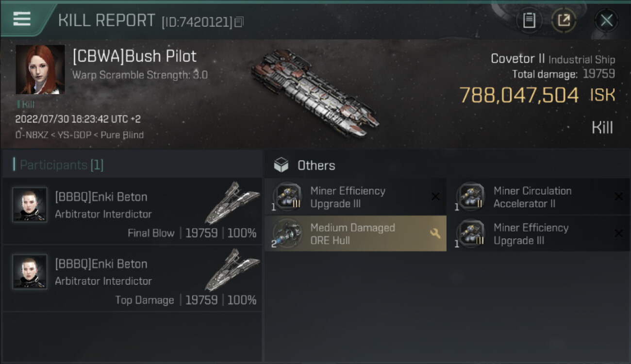Select the first Miner Efficiency Upgrade III row
This screenshot has width=631, height=364.
[355, 197]
